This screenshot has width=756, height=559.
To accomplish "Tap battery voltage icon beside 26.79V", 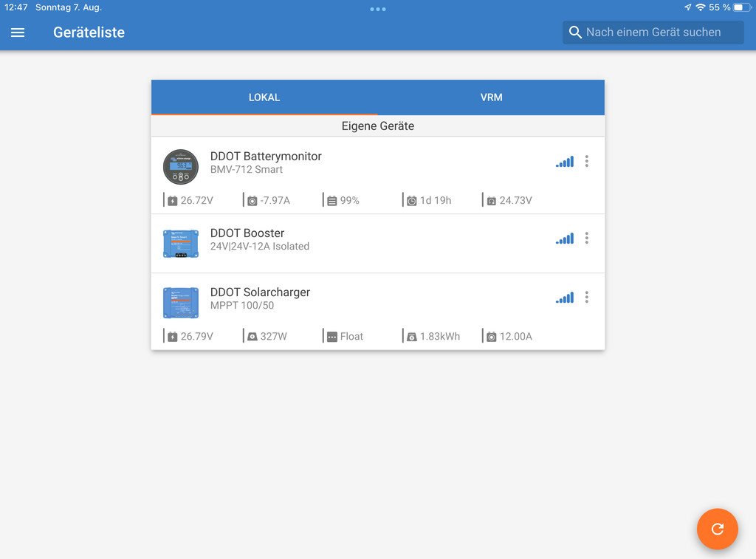I will tap(173, 337).
